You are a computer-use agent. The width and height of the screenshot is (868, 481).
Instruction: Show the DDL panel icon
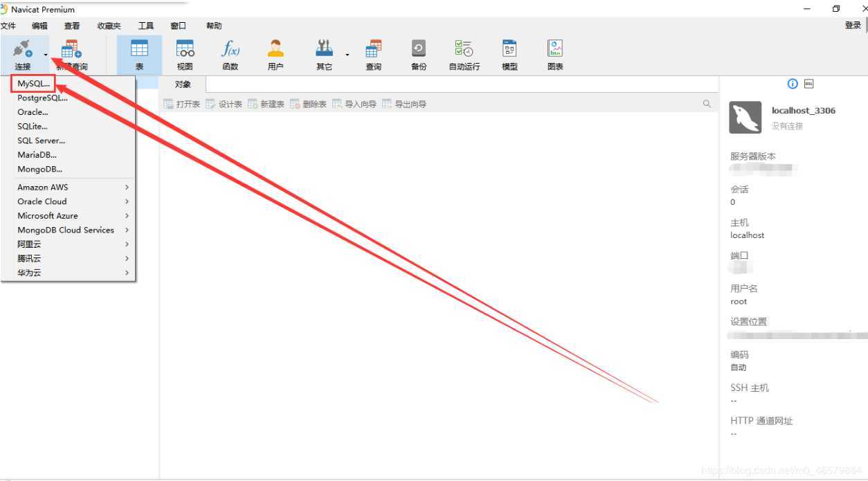click(x=809, y=84)
